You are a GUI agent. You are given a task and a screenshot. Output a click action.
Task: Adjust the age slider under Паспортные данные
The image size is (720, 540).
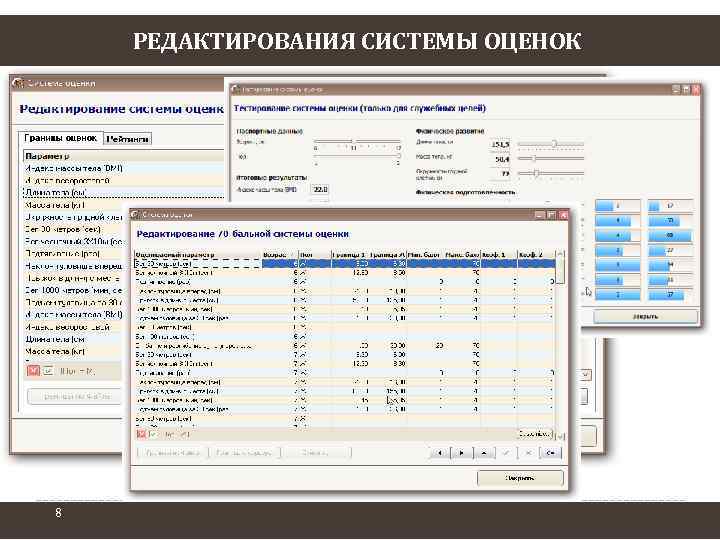[358, 142]
